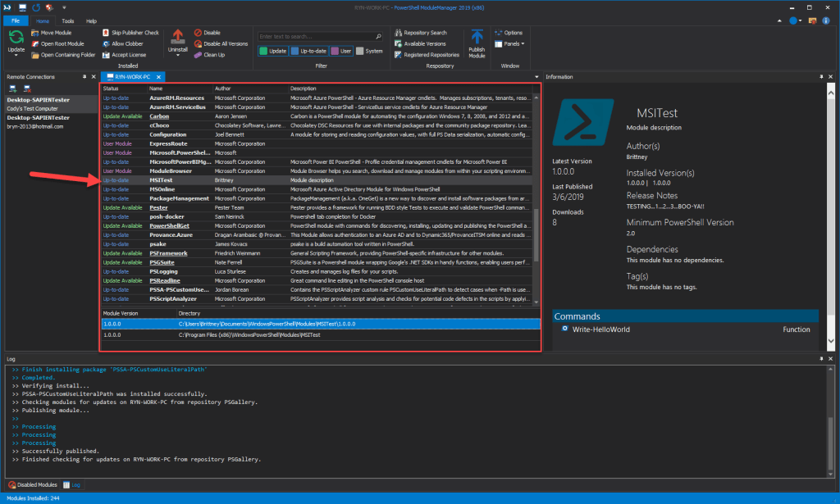Open the blue theme color dropdown
840x504 pixels.
pyautogui.click(x=800, y=20)
